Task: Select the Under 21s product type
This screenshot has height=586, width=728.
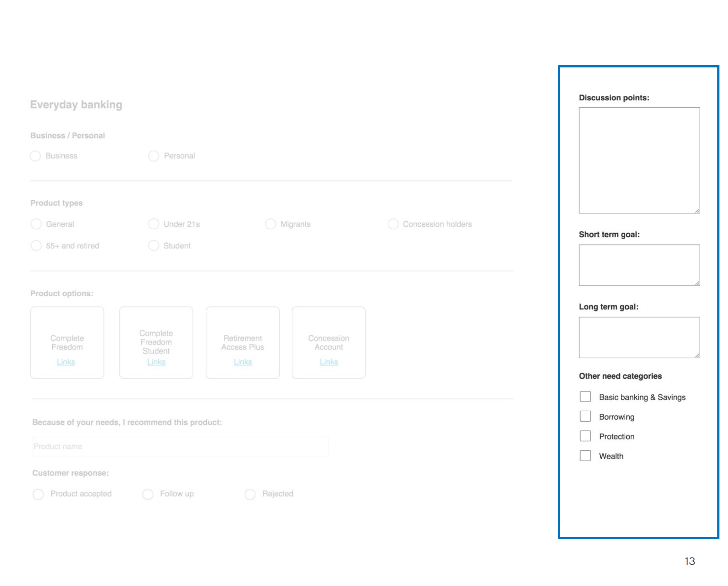Action: click(154, 224)
